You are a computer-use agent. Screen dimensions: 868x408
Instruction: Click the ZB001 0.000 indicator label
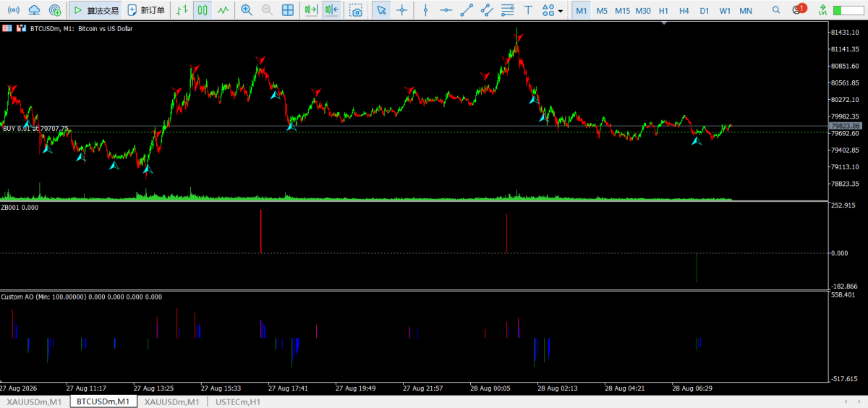click(x=20, y=207)
